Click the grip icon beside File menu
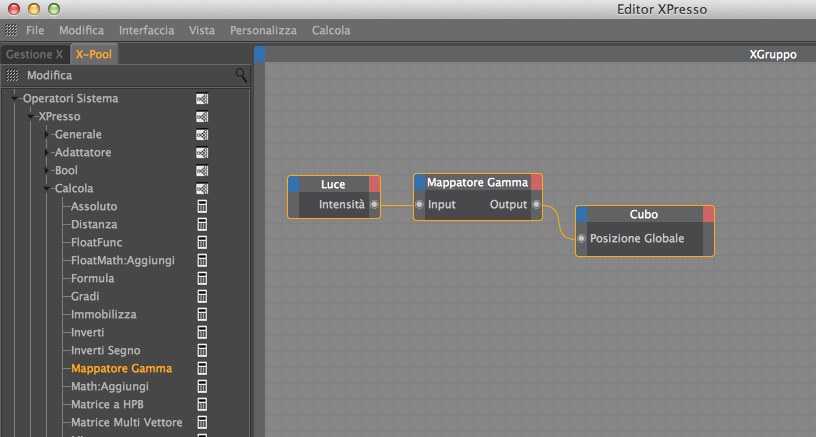This screenshot has height=437, width=816. (x=11, y=30)
